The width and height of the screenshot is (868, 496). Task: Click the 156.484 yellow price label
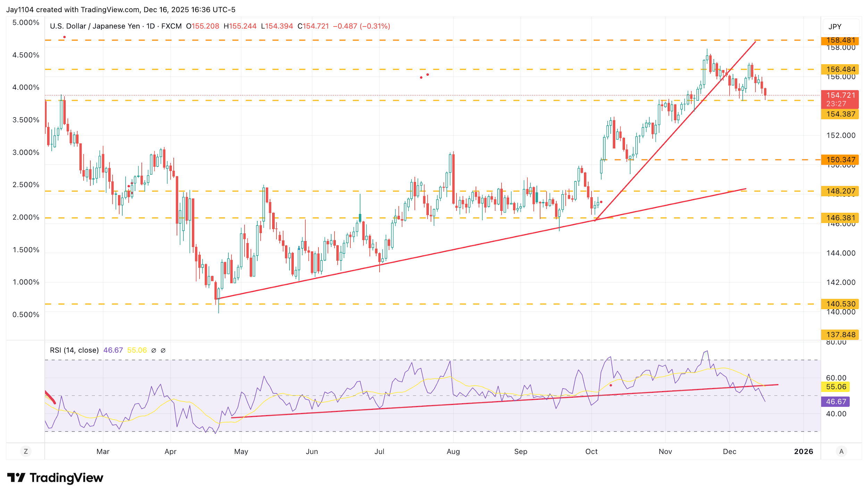(x=840, y=69)
